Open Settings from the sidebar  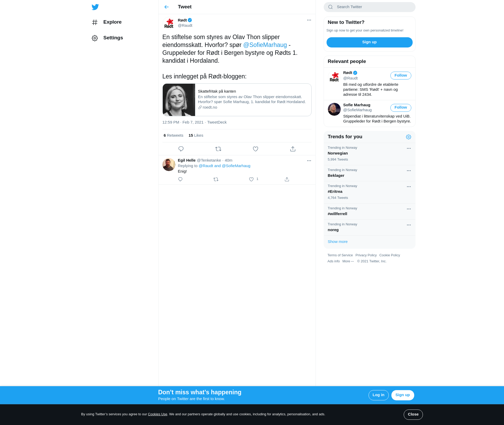[107, 38]
